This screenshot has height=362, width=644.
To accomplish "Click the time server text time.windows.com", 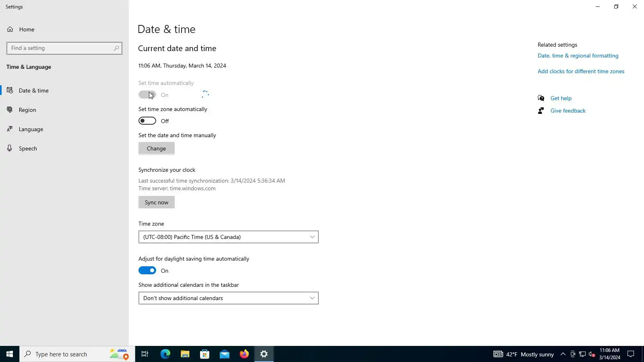I will tap(192, 189).
